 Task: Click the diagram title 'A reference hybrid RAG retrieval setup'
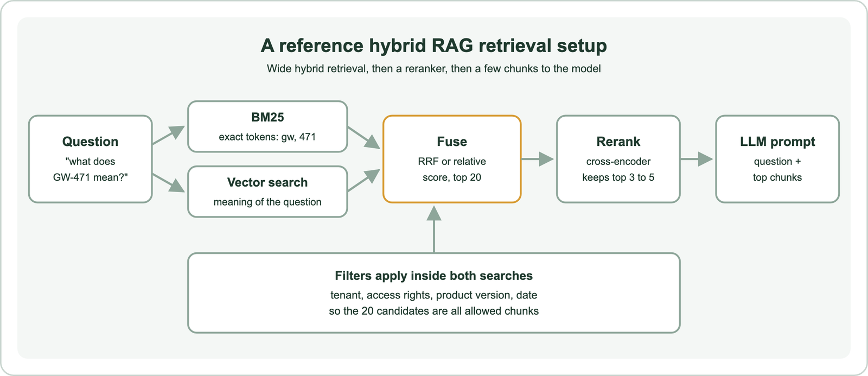433,46
